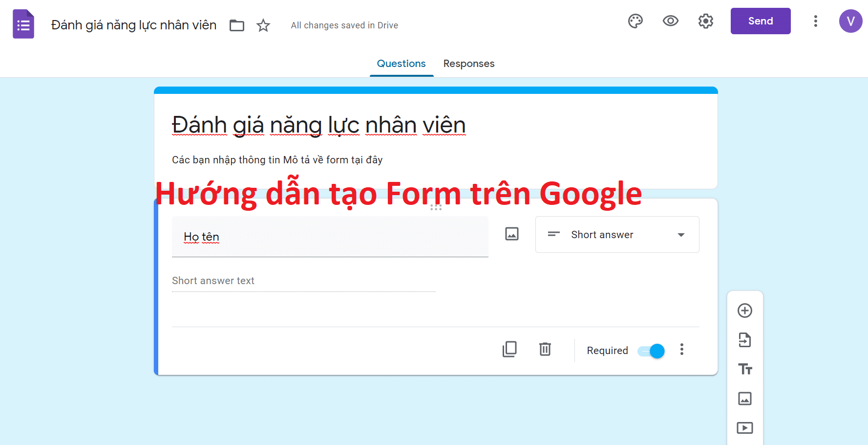Open form settings gear icon

click(706, 21)
